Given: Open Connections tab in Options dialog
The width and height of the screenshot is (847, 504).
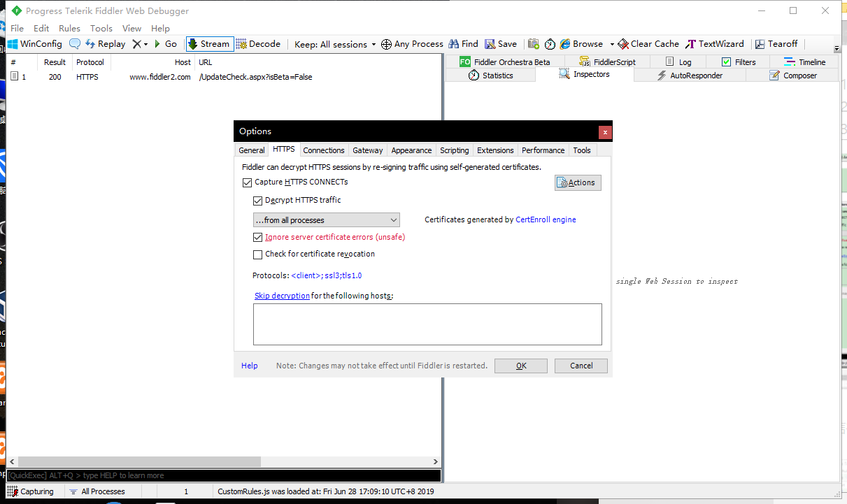Looking at the screenshot, I should point(324,150).
